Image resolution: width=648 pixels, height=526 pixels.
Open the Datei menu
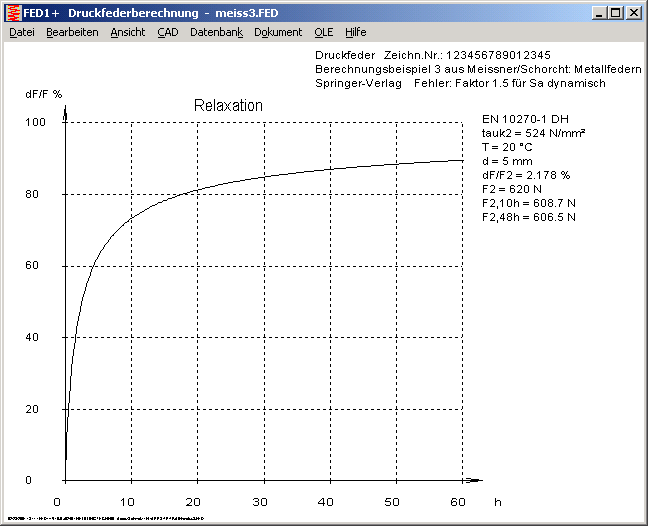coord(21,32)
